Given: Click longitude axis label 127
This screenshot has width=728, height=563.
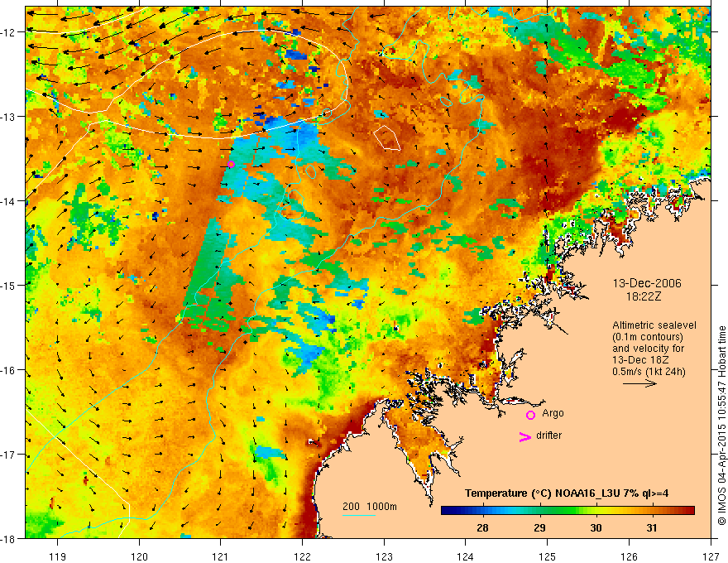Looking at the screenshot, I should click(x=711, y=556).
